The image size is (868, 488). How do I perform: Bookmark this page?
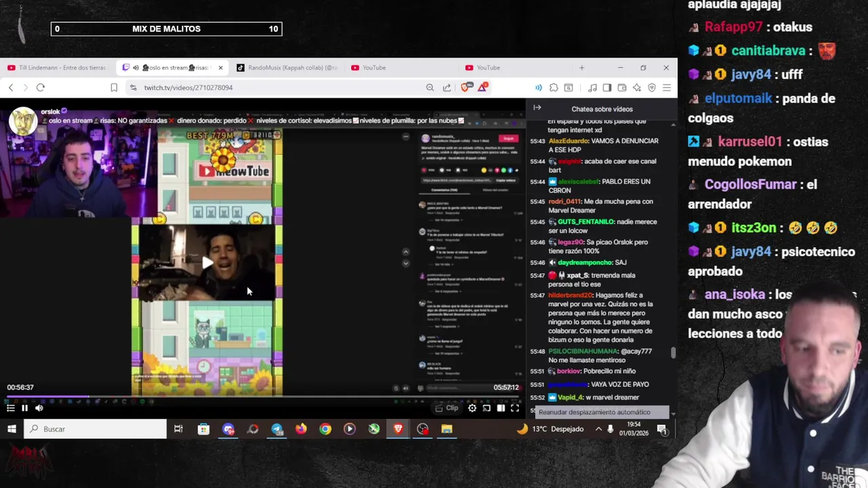click(x=114, y=87)
